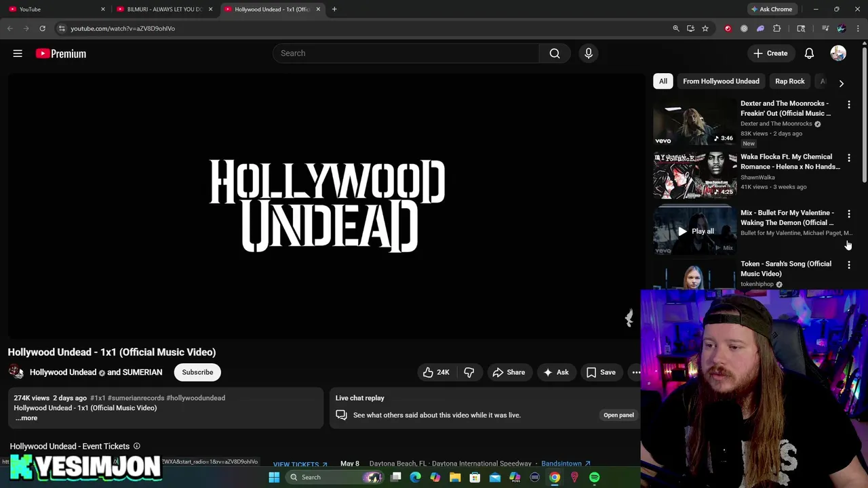Open the Bandsintown link
Image resolution: width=868 pixels, height=488 pixels.
tap(566, 464)
